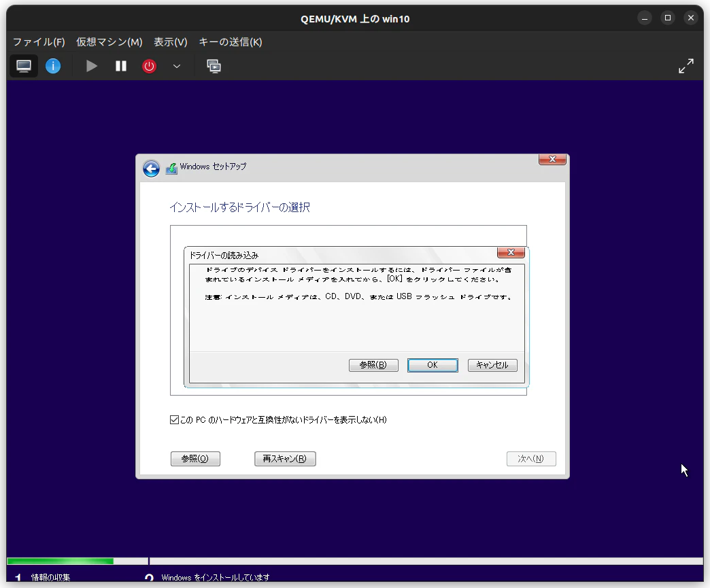This screenshot has height=588, width=710.
Task: Click the green installation progress bar
Action: [x=61, y=561]
